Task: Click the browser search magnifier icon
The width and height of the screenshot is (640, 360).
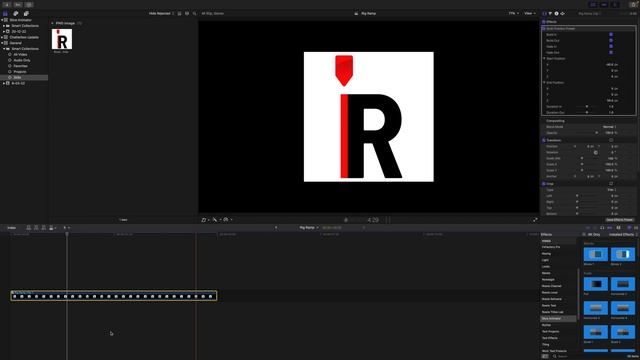Action: click(195, 13)
